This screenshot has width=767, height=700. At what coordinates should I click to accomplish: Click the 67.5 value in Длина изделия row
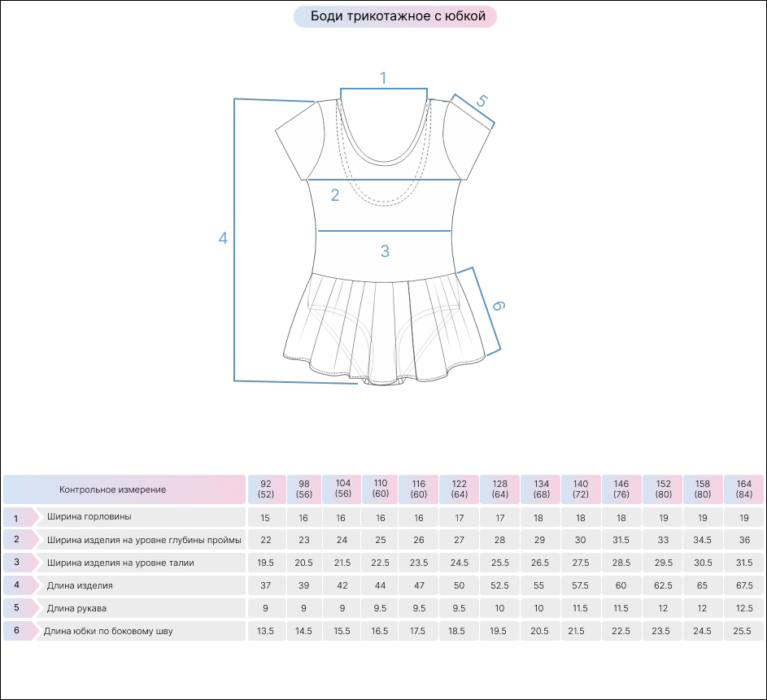(743, 585)
